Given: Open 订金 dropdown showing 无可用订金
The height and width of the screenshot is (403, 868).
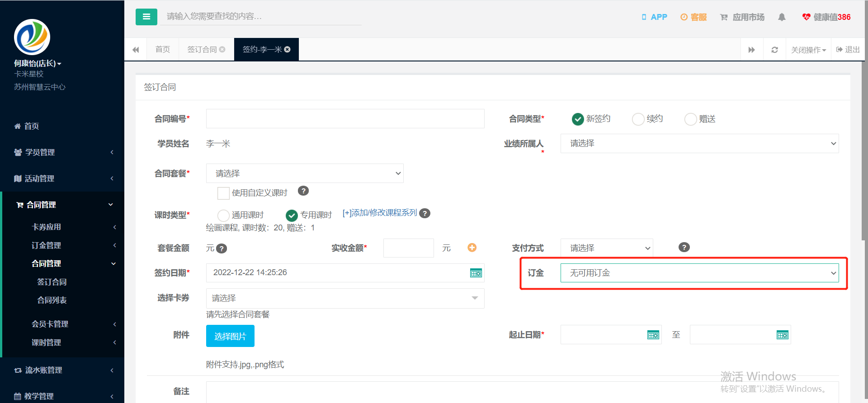Looking at the screenshot, I should [699, 273].
